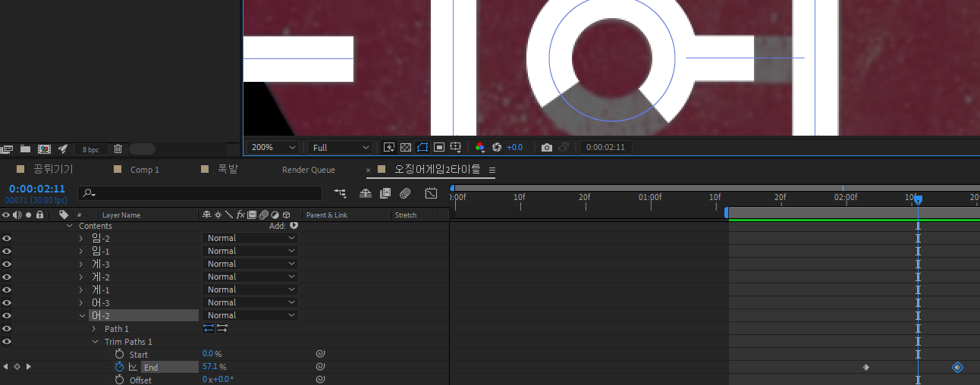The width and height of the screenshot is (980, 385).
Task: Go to previous End keyframe
Action: click(x=6, y=367)
